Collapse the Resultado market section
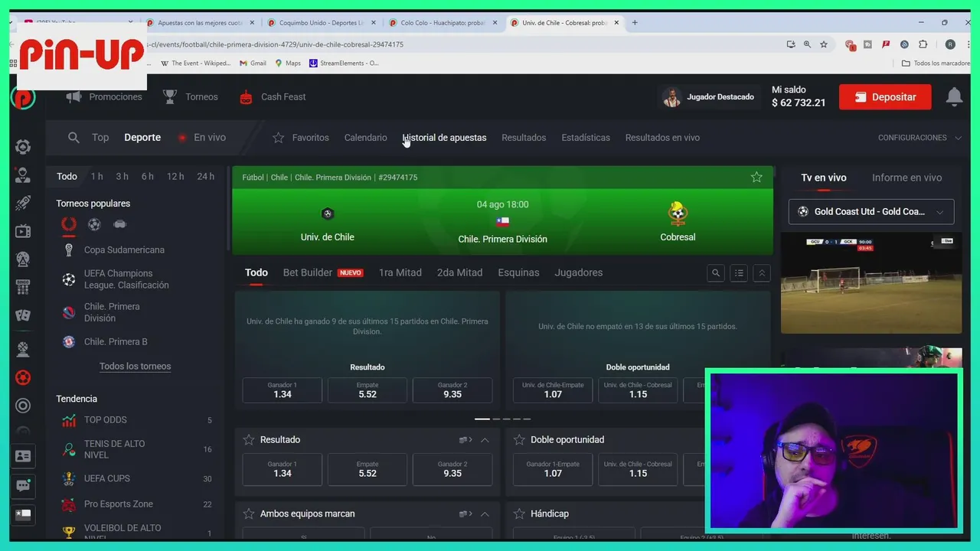 (x=485, y=440)
